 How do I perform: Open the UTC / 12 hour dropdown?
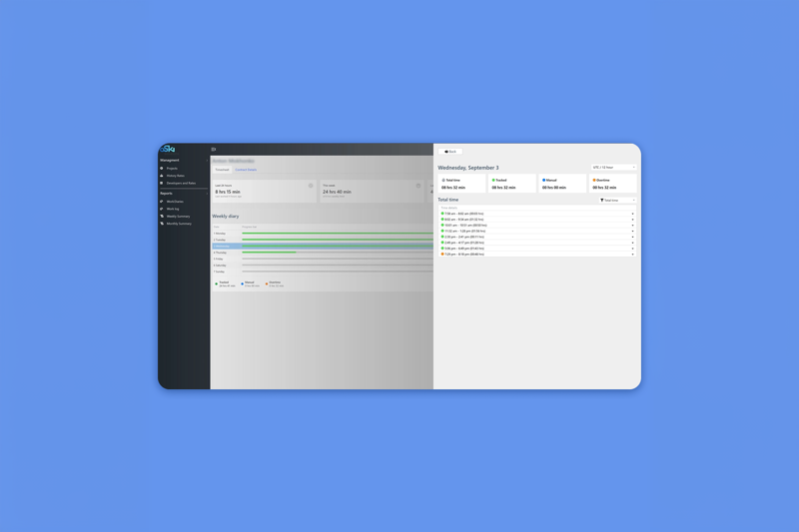tap(613, 168)
